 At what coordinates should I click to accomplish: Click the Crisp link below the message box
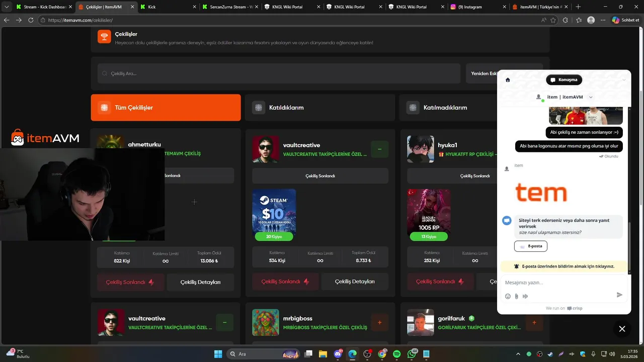click(x=575, y=308)
